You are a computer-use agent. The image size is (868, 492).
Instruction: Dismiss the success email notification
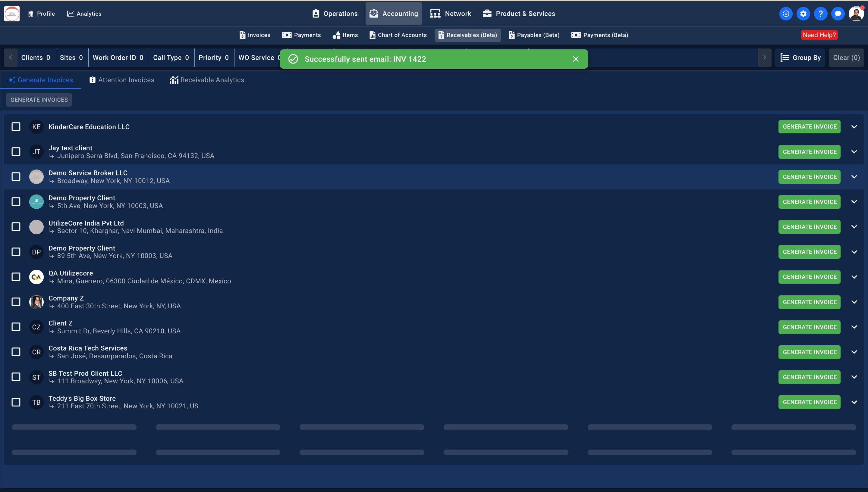tap(576, 59)
